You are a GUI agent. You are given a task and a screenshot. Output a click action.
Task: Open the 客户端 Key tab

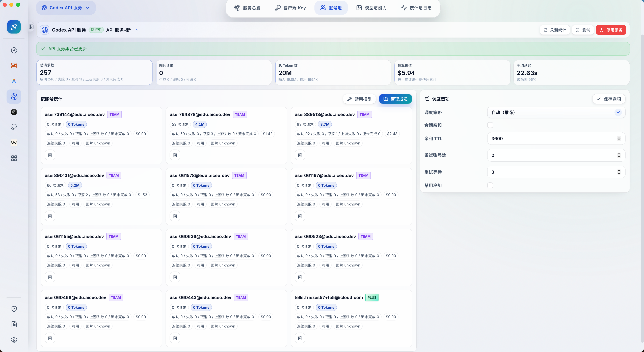[x=290, y=8]
